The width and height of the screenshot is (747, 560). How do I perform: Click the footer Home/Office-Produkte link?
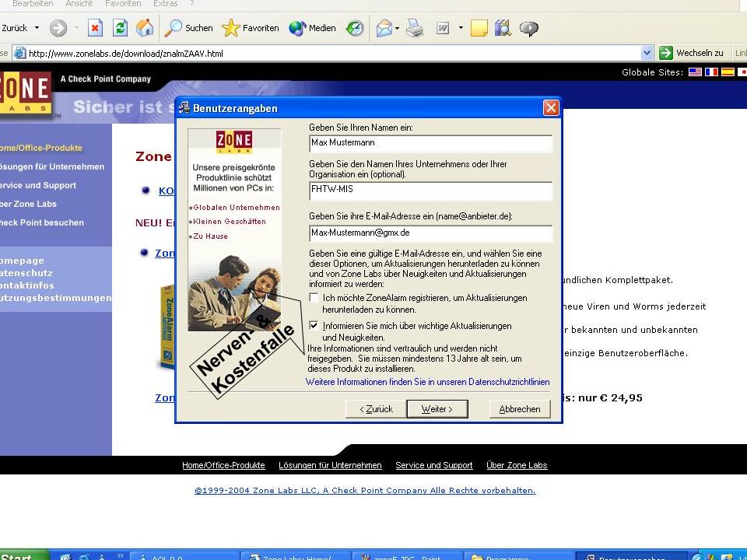(223, 465)
